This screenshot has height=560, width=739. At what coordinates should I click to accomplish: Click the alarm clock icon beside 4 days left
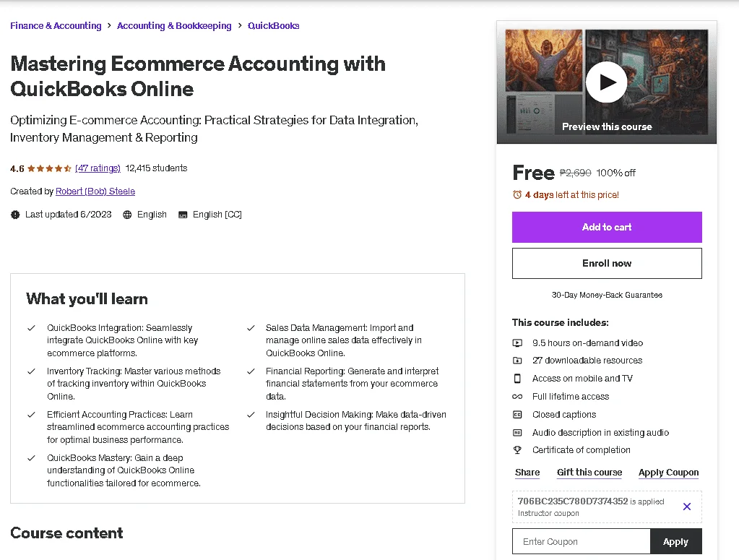(x=517, y=194)
